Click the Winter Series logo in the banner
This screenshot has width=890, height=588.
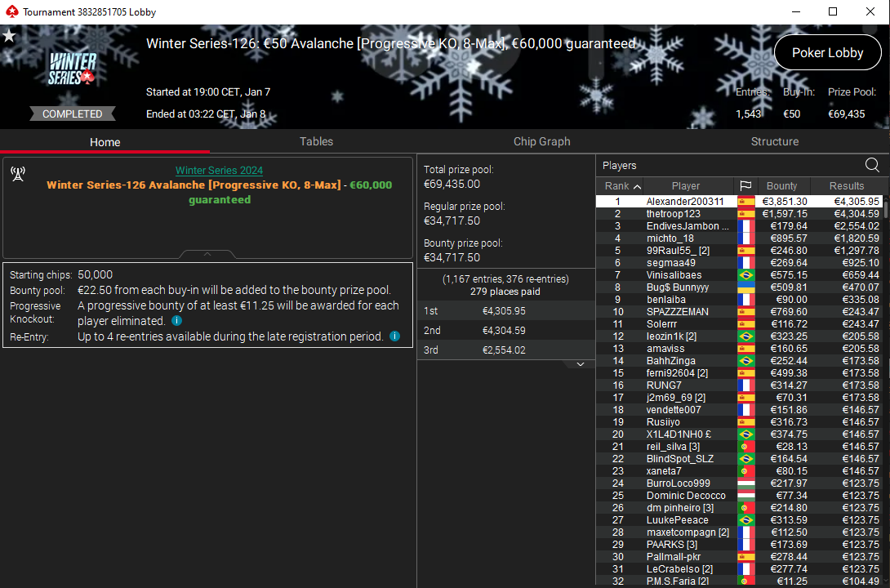(72, 68)
